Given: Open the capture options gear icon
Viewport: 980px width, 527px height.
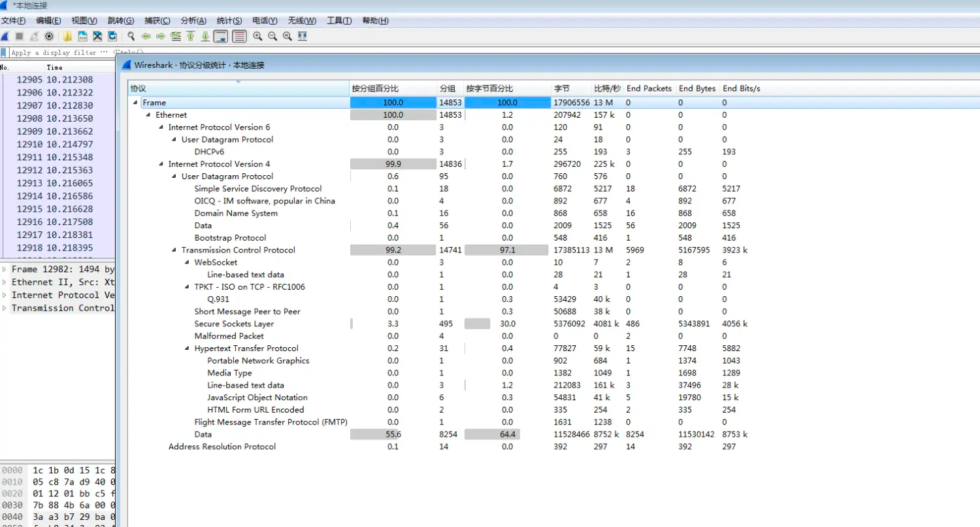Looking at the screenshot, I should point(49,36).
